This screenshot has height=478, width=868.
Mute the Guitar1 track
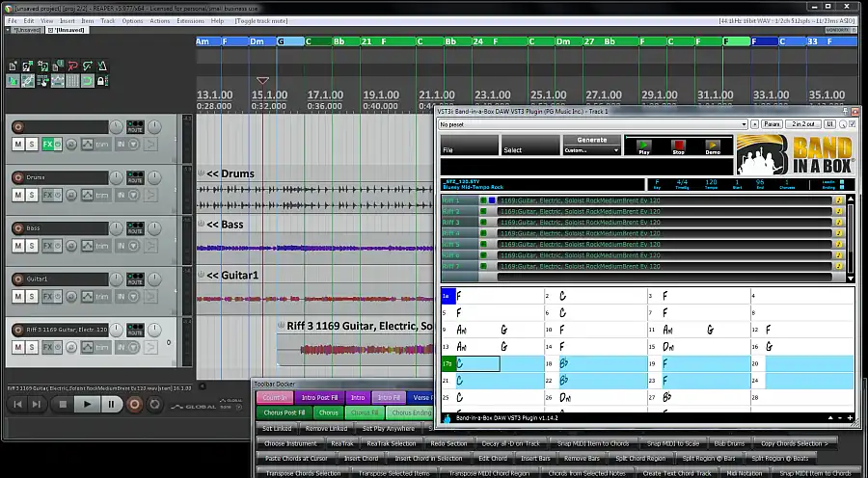(18, 297)
